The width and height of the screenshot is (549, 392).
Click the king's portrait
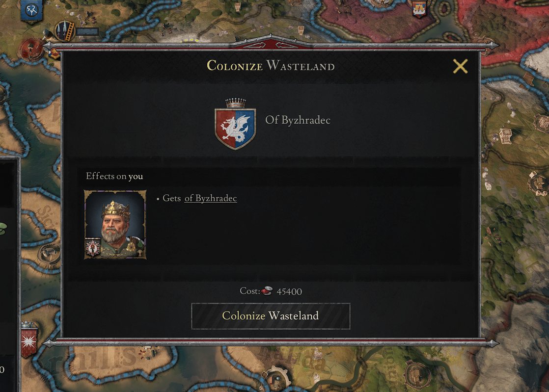(x=115, y=225)
